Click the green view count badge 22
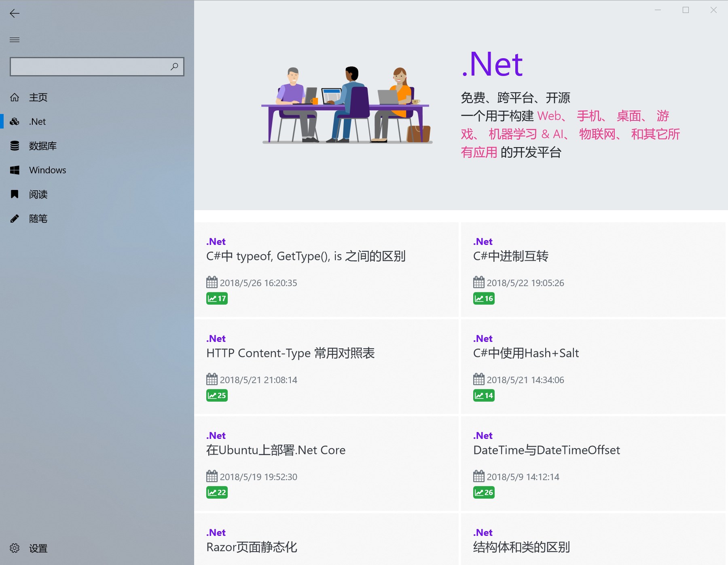Screen dimensions: 728x565 pyautogui.click(x=217, y=493)
